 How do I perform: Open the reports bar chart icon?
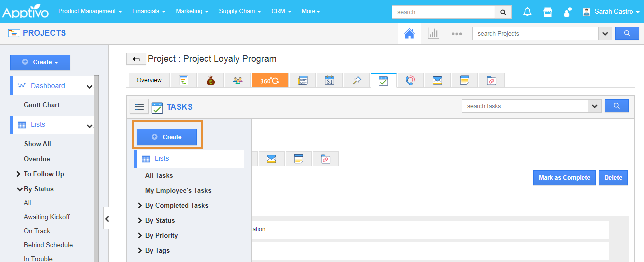point(433,34)
